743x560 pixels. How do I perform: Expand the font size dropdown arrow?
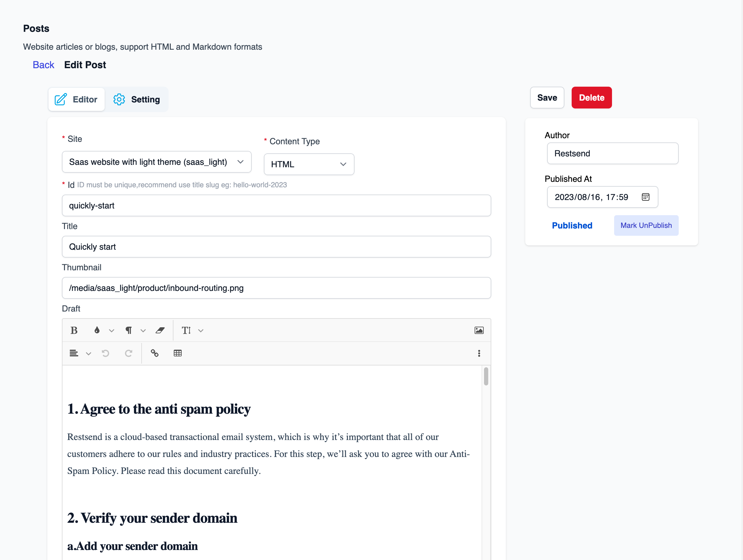point(201,331)
